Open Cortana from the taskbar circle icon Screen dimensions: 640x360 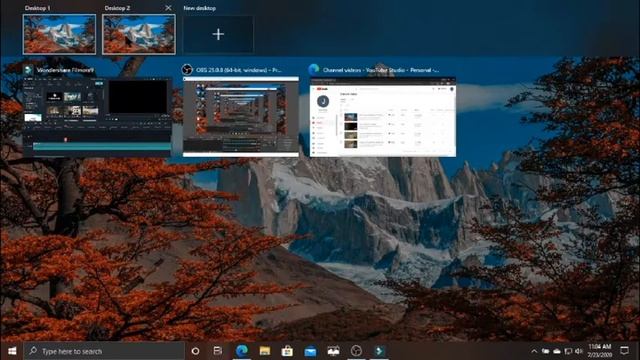click(196, 351)
